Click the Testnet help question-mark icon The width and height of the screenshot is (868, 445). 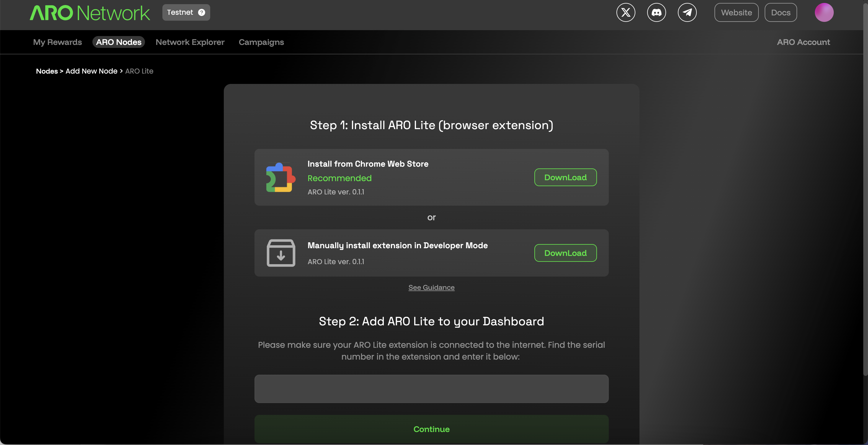tap(201, 12)
